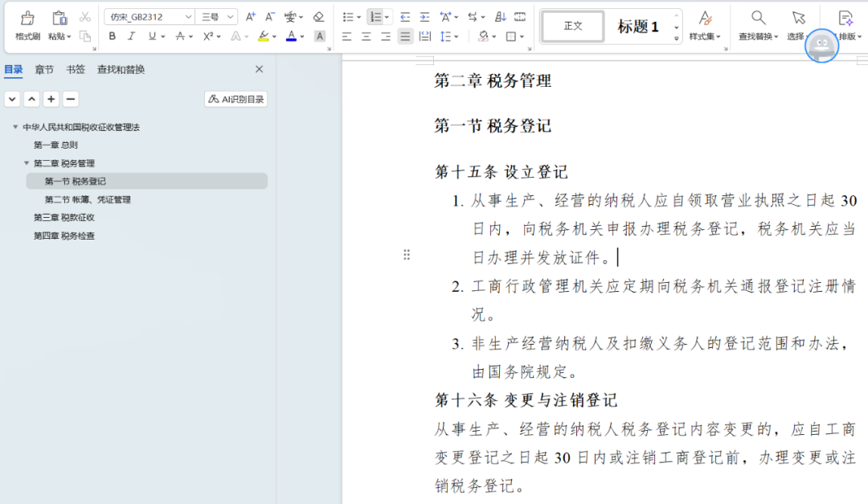
Task: Clear formatting with the eraser icon
Action: [318, 17]
